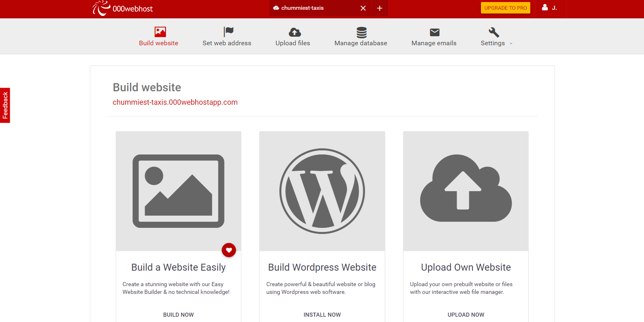Expand the Settings dropdown arrow
This screenshot has width=644, height=322.
pyautogui.click(x=511, y=44)
